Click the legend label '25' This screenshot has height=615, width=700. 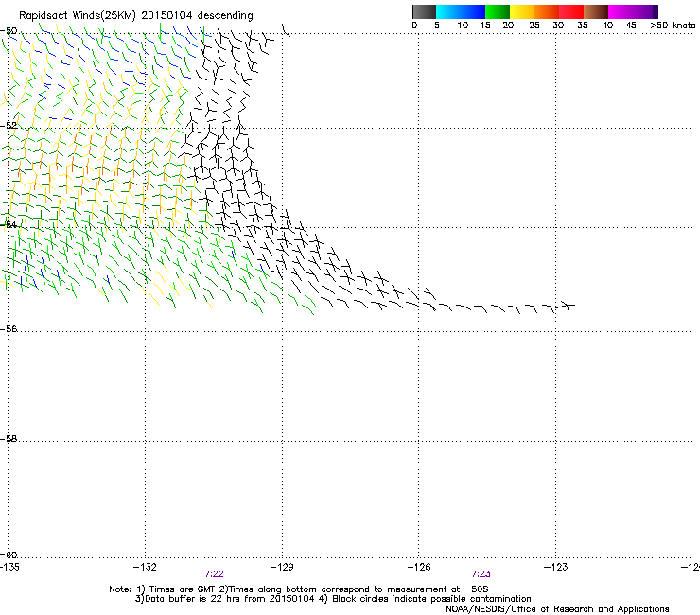click(x=534, y=26)
